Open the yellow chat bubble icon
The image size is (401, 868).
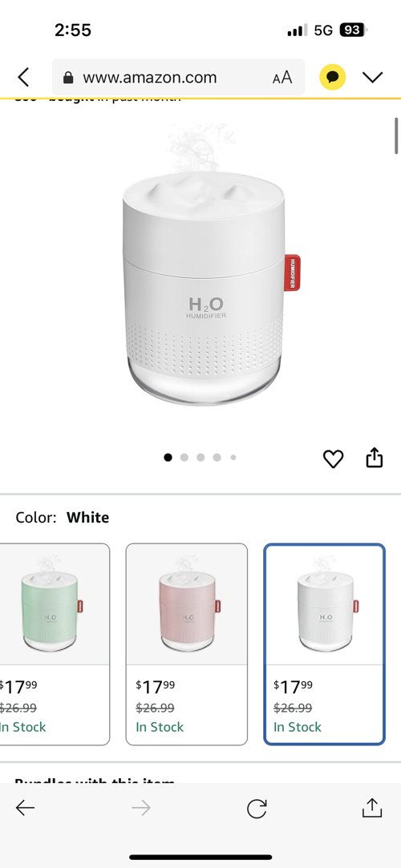(332, 77)
